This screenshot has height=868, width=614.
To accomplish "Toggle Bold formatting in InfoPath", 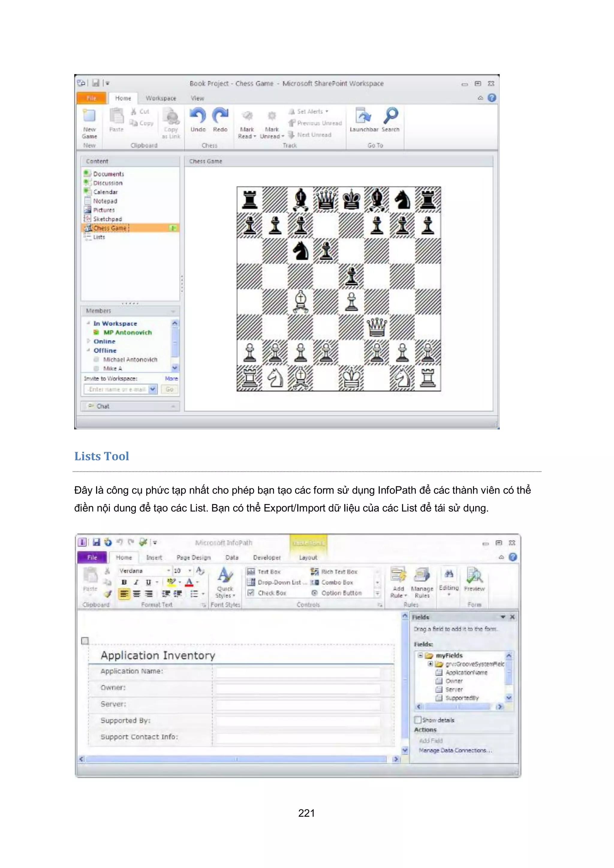I will tap(124, 582).
